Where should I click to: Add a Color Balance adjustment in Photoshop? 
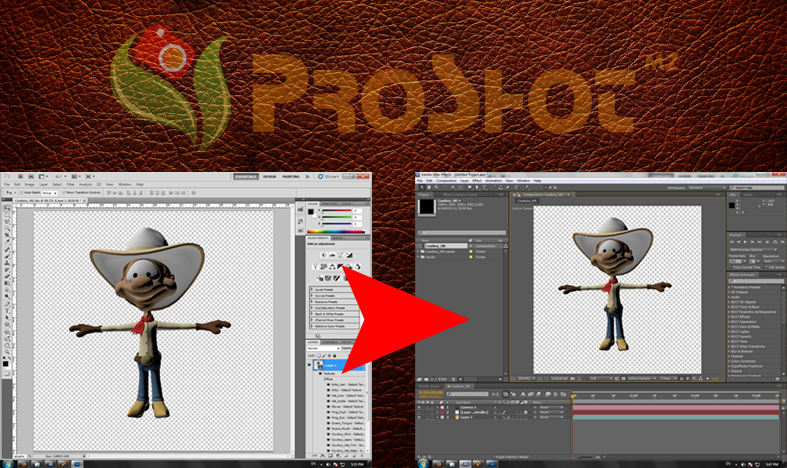tap(332, 267)
